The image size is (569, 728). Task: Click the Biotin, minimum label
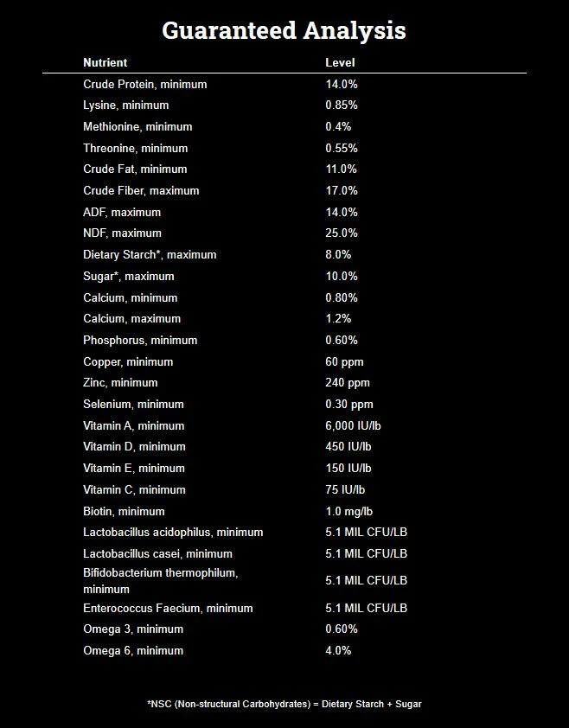(x=124, y=511)
